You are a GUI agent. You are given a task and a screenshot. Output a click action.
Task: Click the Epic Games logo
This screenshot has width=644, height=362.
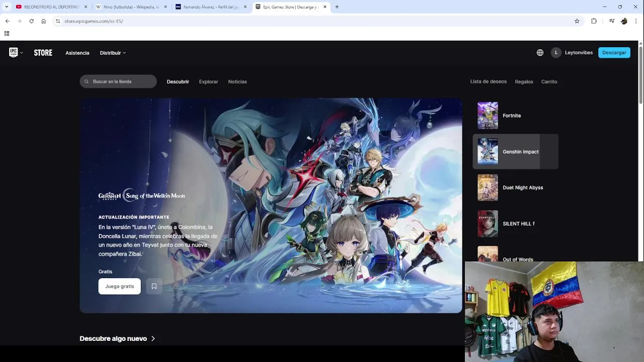14,52
